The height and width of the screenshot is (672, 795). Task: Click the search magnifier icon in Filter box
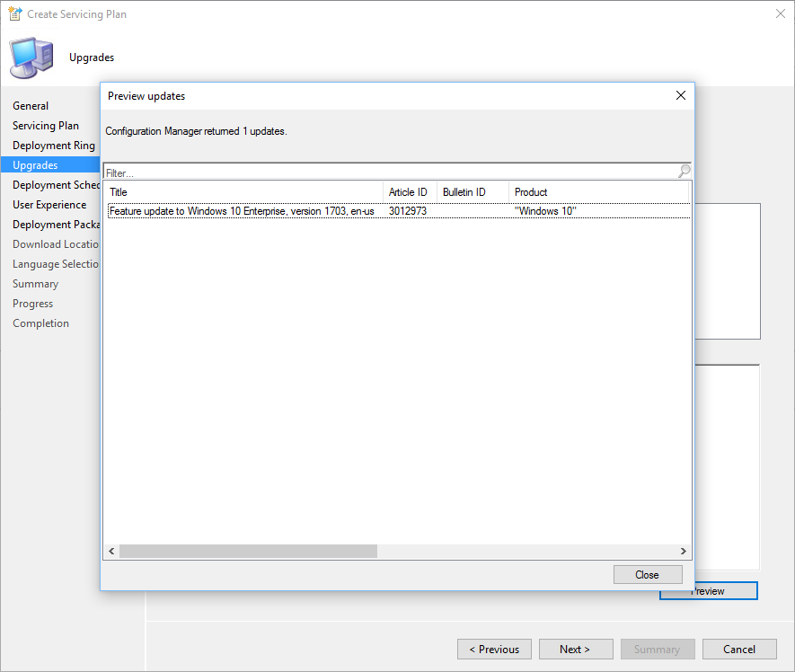tap(684, 171)
